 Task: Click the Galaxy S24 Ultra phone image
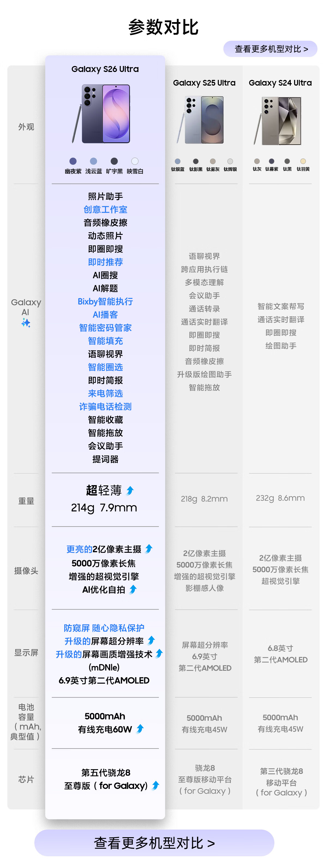tap(277, 121)
